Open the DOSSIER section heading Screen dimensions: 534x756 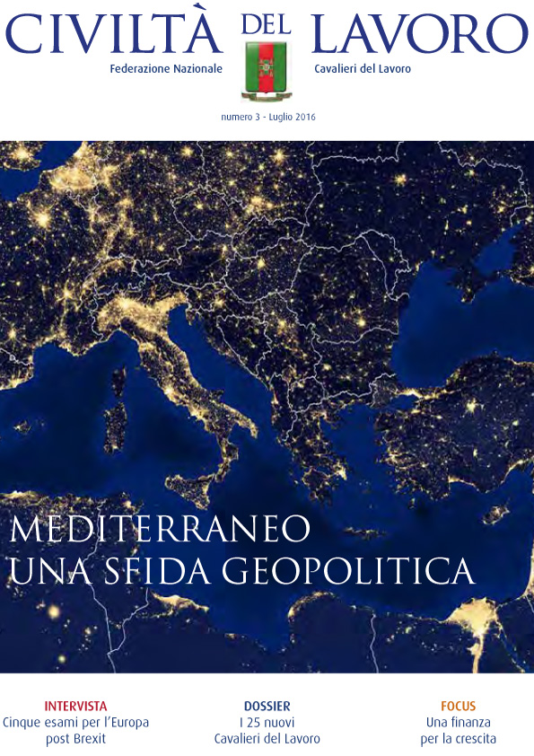pyautogui.click(x=267, y=706)
